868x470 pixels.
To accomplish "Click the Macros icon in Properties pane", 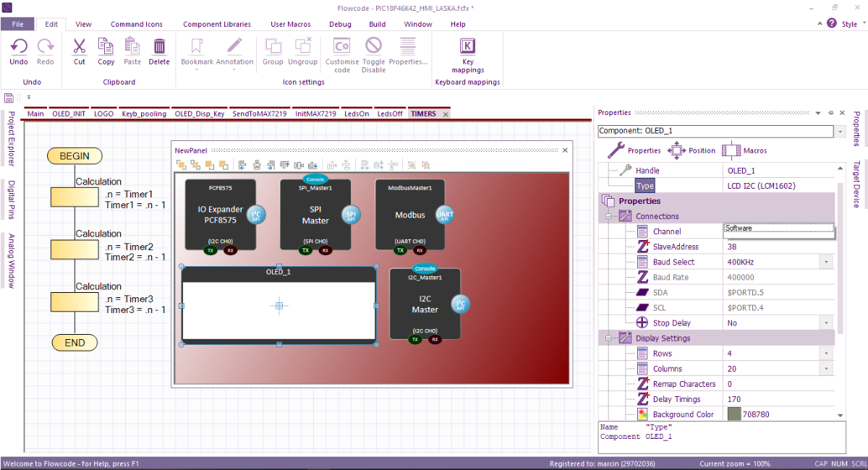I will 732,150.
